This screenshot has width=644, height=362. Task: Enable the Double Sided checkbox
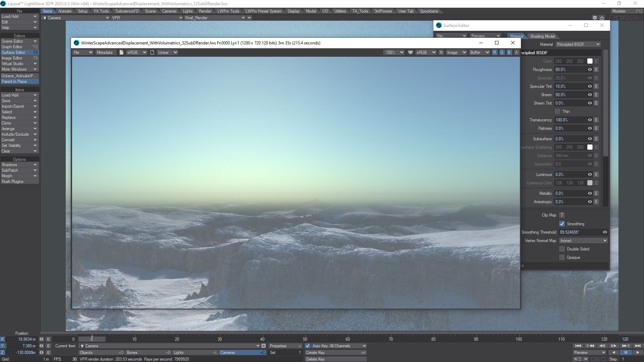coord(562,249)
